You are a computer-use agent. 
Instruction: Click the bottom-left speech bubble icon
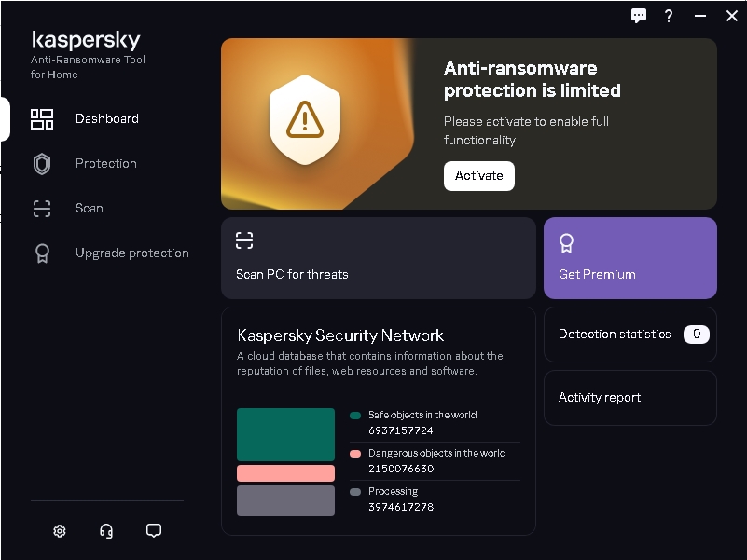point(154,531)
